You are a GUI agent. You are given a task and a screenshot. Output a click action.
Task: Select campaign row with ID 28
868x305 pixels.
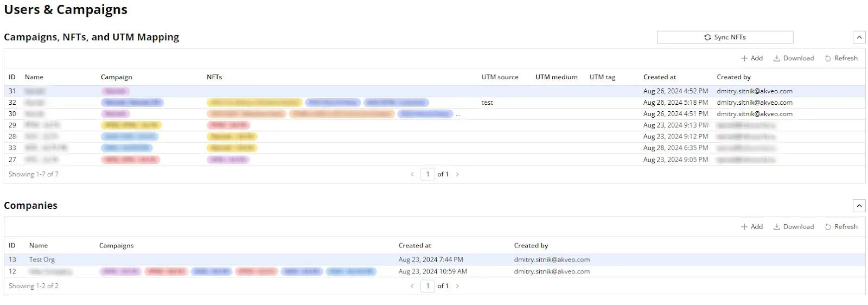pyautogui.click(x=435, y=137)
